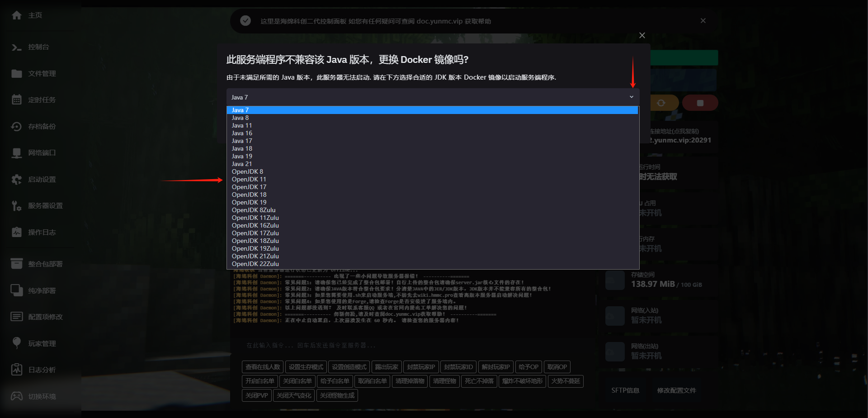The height and width of the screenshot is (418, 868).
Task: Choose Java 11 from the list
Action: (x=432, y=125)
